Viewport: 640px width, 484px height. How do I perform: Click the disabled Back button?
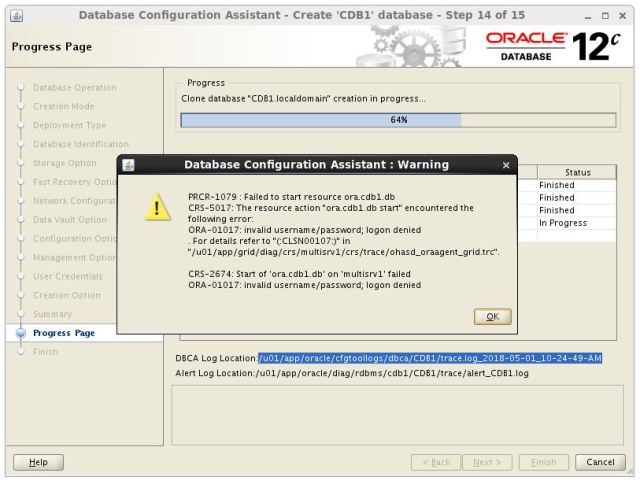coord(438,462)
